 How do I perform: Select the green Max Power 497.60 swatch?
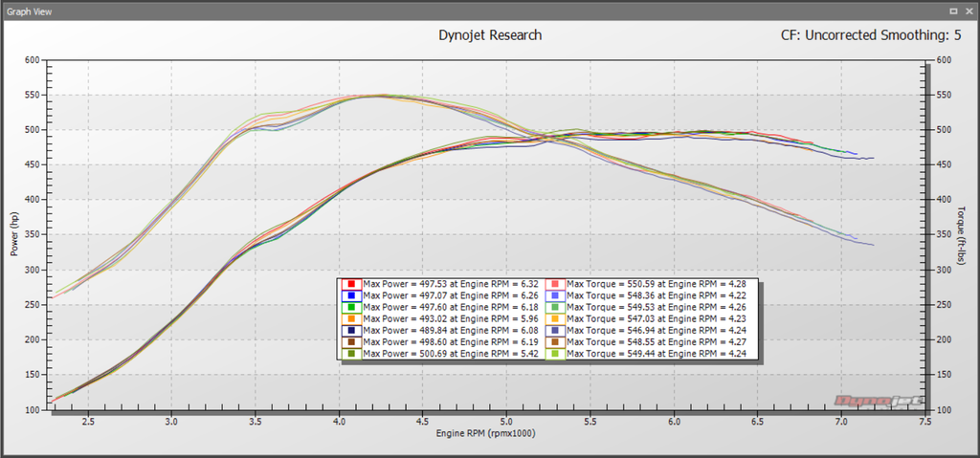coord(352,307)
